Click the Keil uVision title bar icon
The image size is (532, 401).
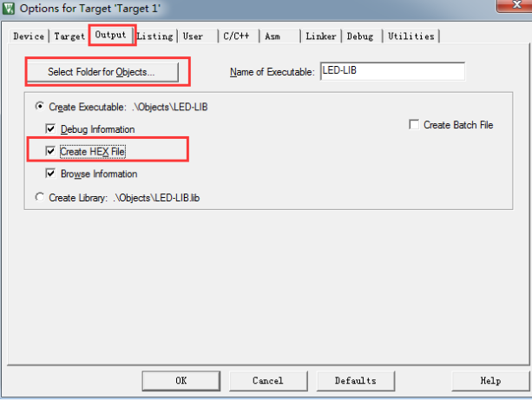(x=8, y=8)
